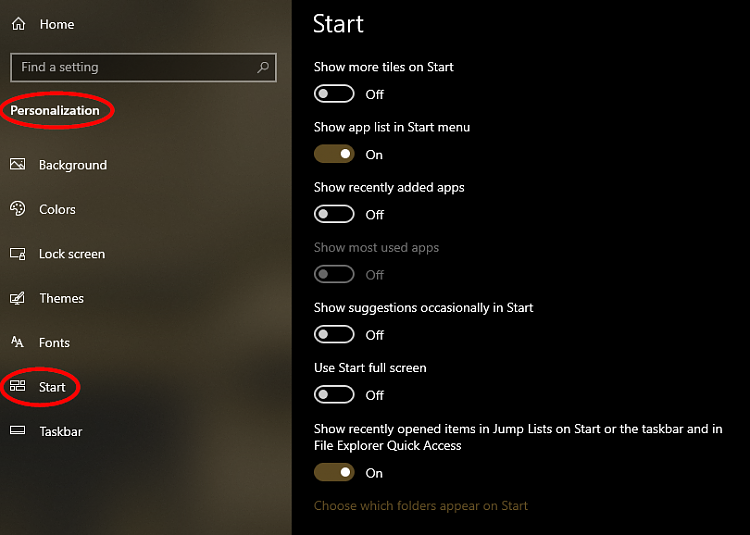
Task: Focus the Find a setting search box
Action: [x=143, y=67]
